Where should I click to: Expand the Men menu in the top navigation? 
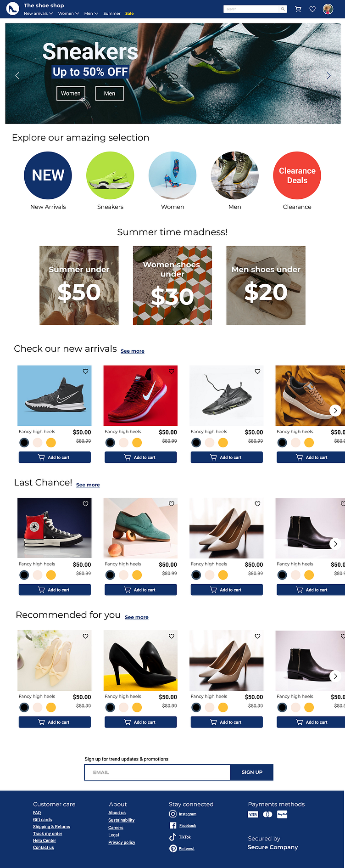(x=91, y=13)
